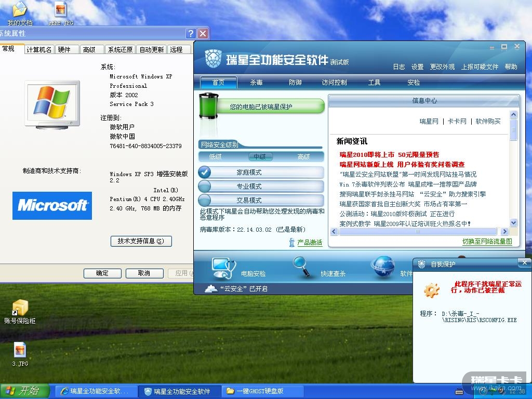Screen dimensions: 532x399
Task: Set network security level to 低级
Action: (216, 157)
